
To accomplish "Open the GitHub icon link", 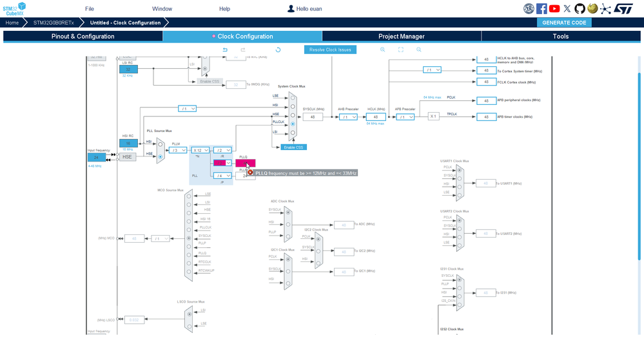I will pos(580,8).
